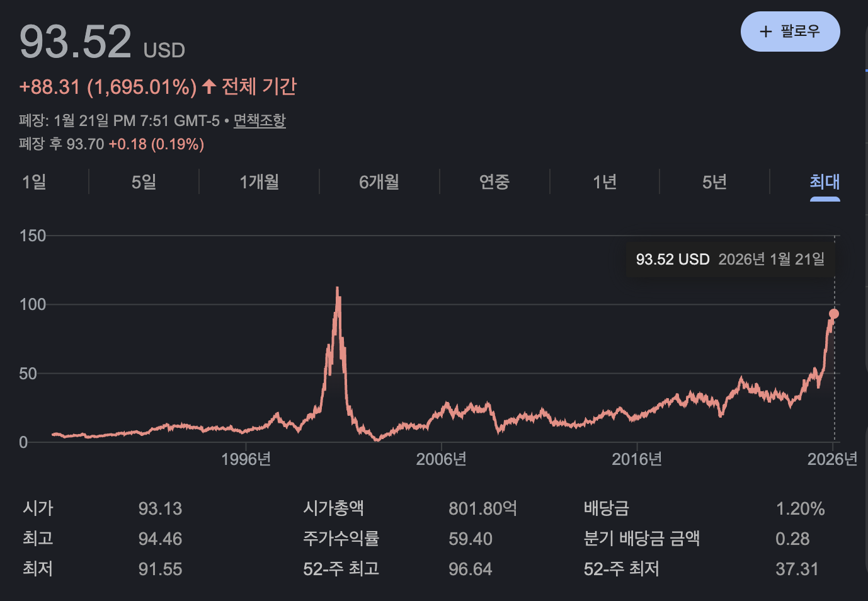
Task: Click the 52-주 최고 value 96.64
Action: pos(470,569)
